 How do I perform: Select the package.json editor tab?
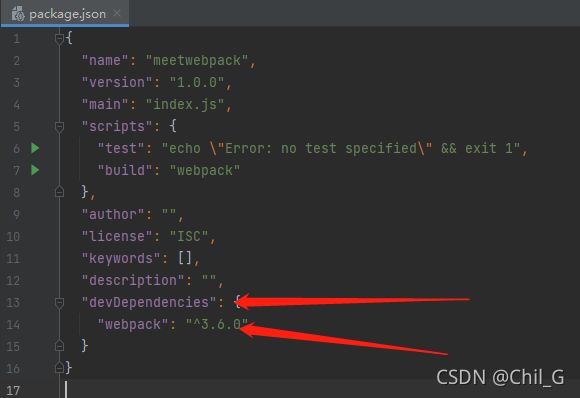point(65,14)
